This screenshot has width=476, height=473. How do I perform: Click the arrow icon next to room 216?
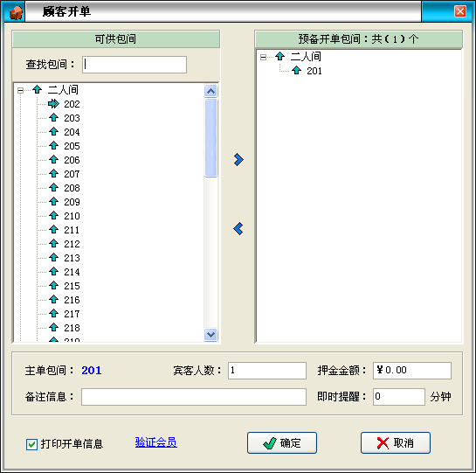click(54, 300)
